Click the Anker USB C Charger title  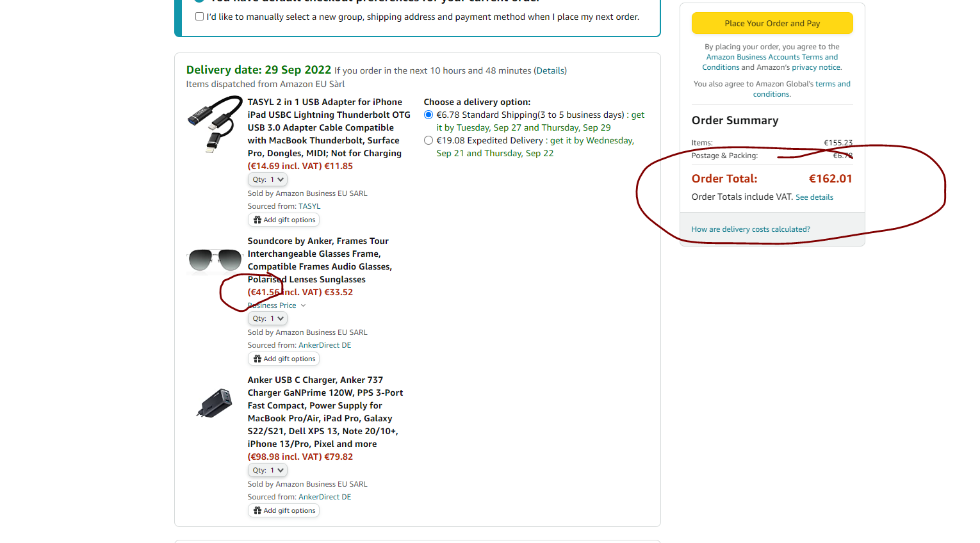point(325,412)
